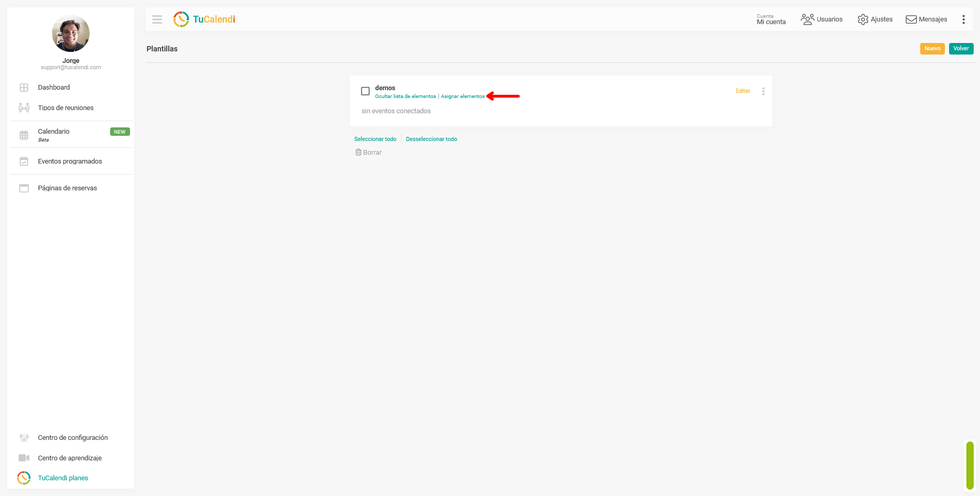Click the green vertical scrollbar thumb
The image size is (980, 496).
[x=970, y=466]
